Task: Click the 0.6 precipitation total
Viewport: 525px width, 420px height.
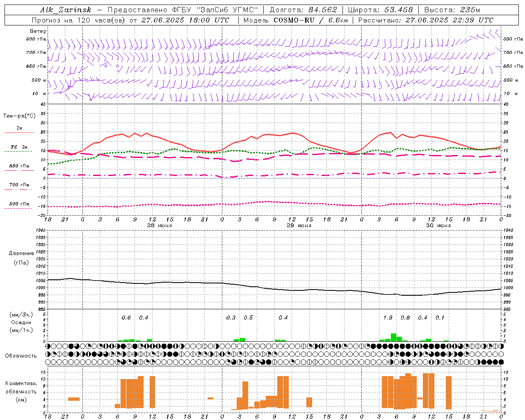Action: (126, 318)
